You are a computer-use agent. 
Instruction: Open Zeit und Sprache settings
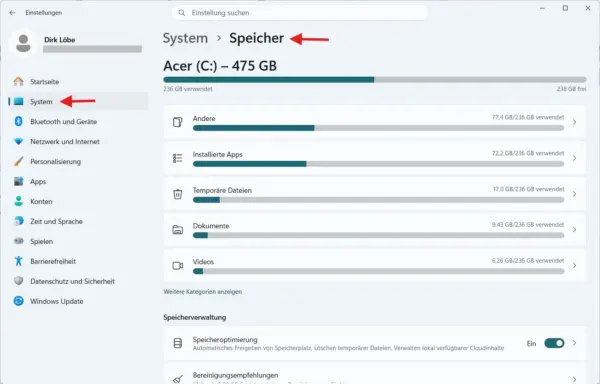tap(78, 221)
